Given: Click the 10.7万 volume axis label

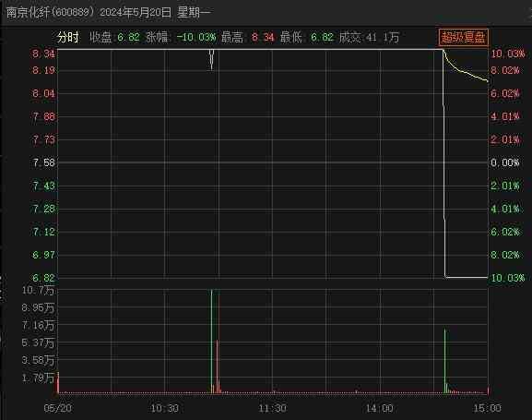Looking at the screenshot, I should coord(38,290).
